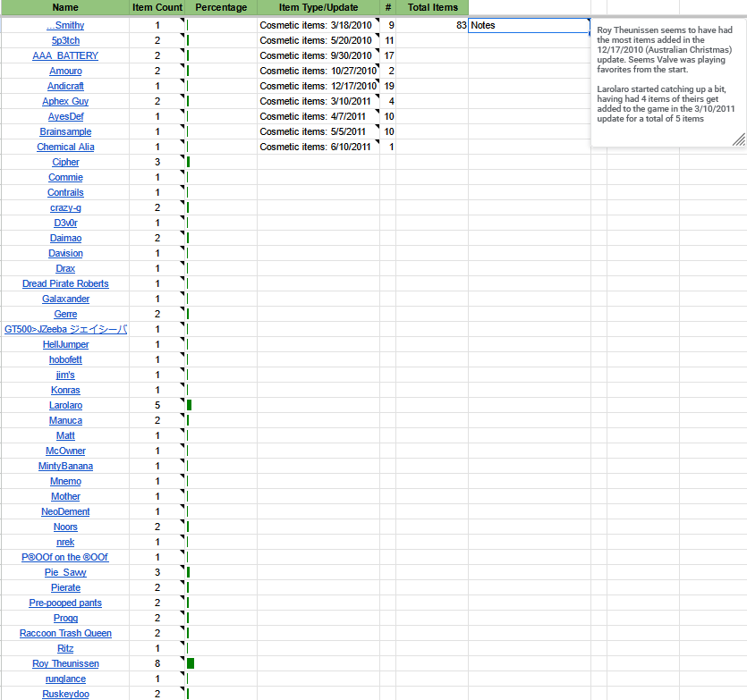Open the Chemical Alia link
The height and width of the screenshot is (700, 747).
tap(65, 148)
